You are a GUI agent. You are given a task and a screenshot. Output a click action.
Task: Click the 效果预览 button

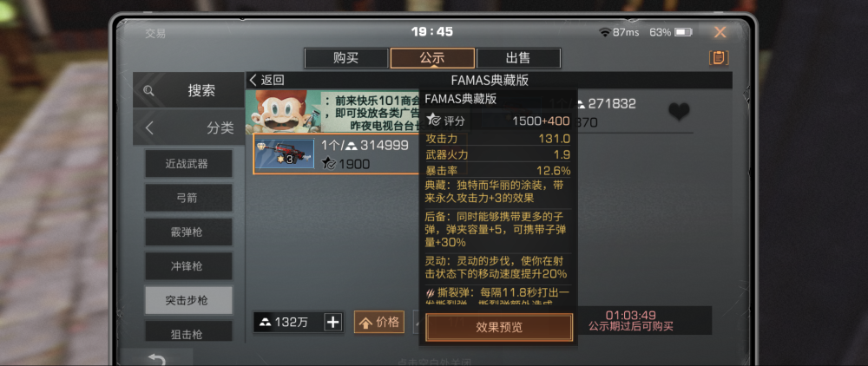click(x=499, y=327)
